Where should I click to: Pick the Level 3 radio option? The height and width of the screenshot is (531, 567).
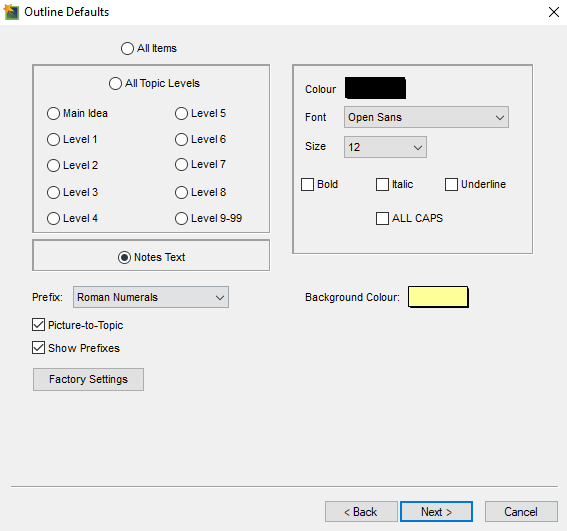[53, 192]
